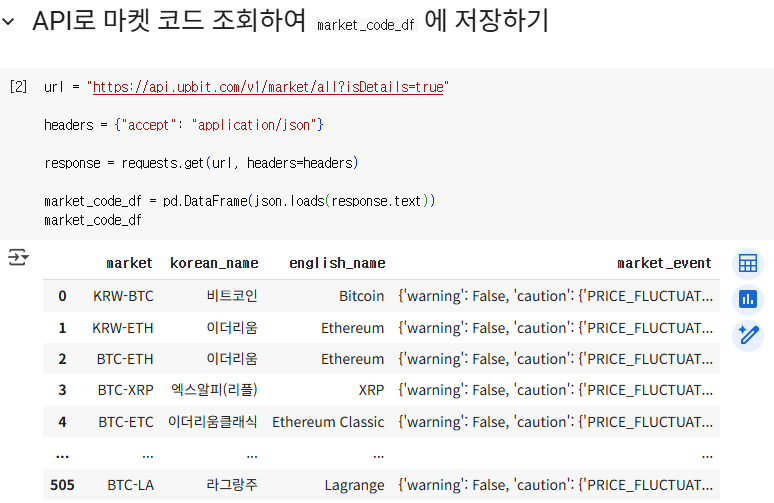This screenshot has width=774, height=503.
Task: Click the english_name column header
Action: (x=337, y=263)
